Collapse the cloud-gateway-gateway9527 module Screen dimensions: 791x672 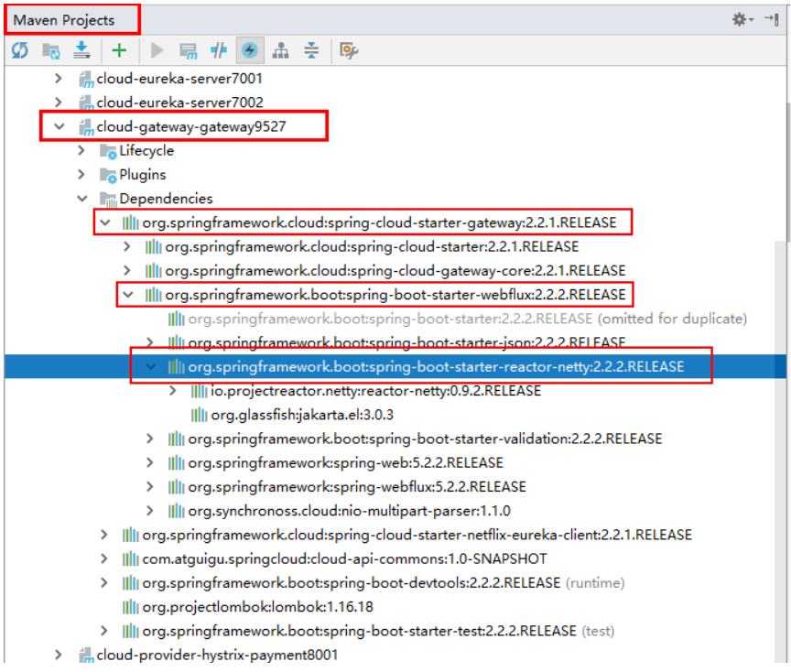59,126
